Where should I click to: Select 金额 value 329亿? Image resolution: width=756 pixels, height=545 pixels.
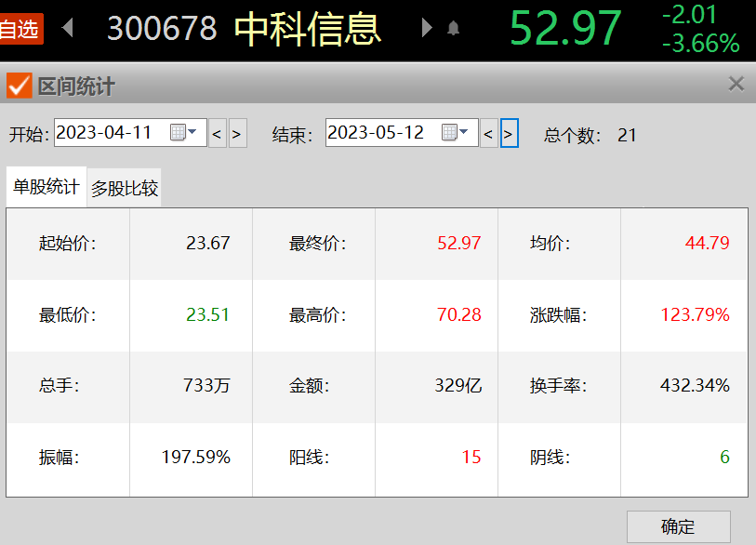click(458, 385)
